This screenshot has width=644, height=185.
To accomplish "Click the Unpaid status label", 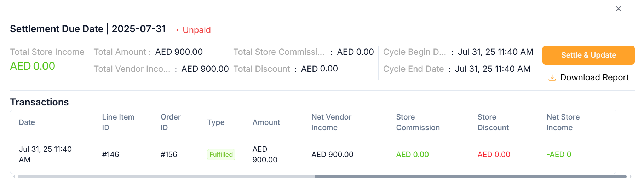I will 196,30.
